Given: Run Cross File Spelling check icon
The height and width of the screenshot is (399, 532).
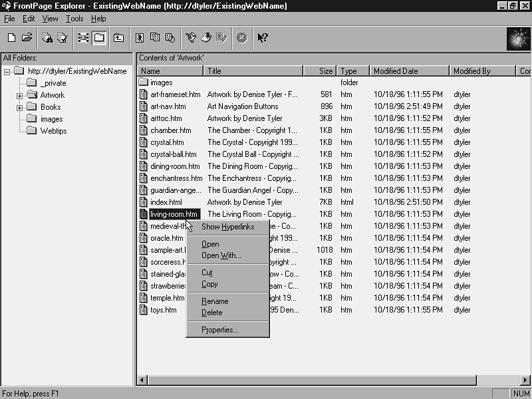Looking at the screenshot, I should coord(63,38).
